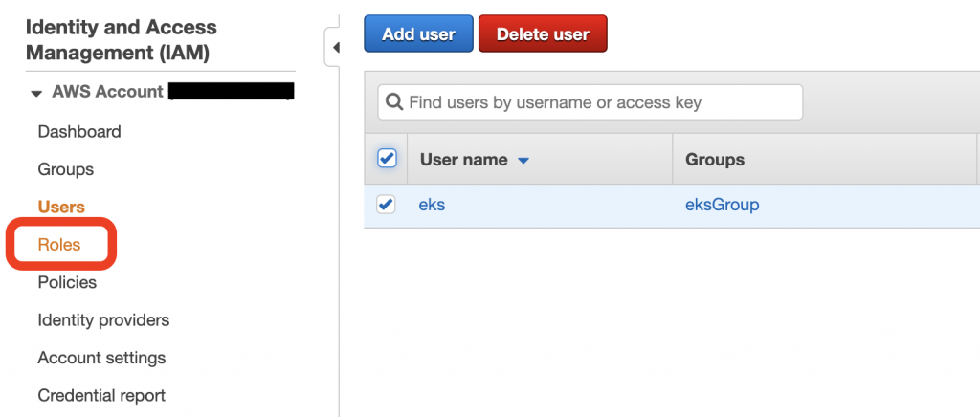The image size is (980, 417).
Task: Click the Groups column header
Action: point(715,160)
